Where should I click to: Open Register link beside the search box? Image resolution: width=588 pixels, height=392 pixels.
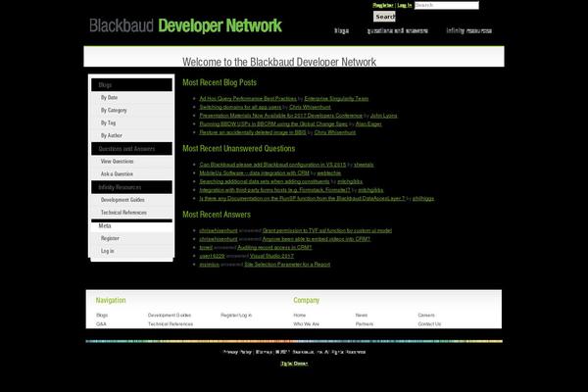(x=383, y=5)
